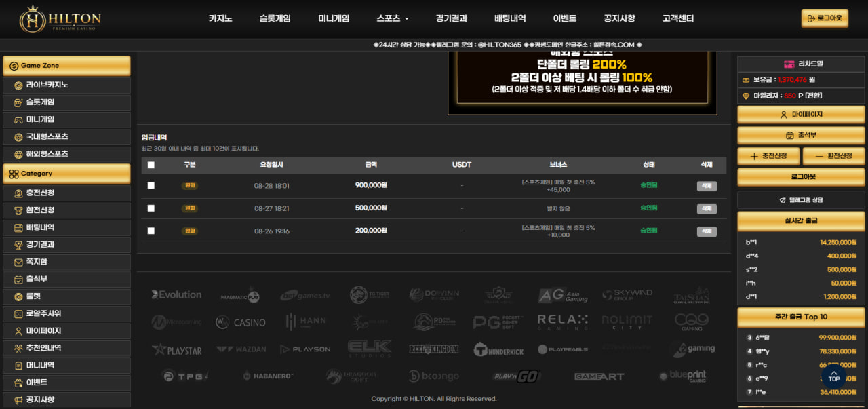Viewport: 868px width, 409px height.
Task: Click the 룰렛 icon in Category list
Action: point(18,296)
